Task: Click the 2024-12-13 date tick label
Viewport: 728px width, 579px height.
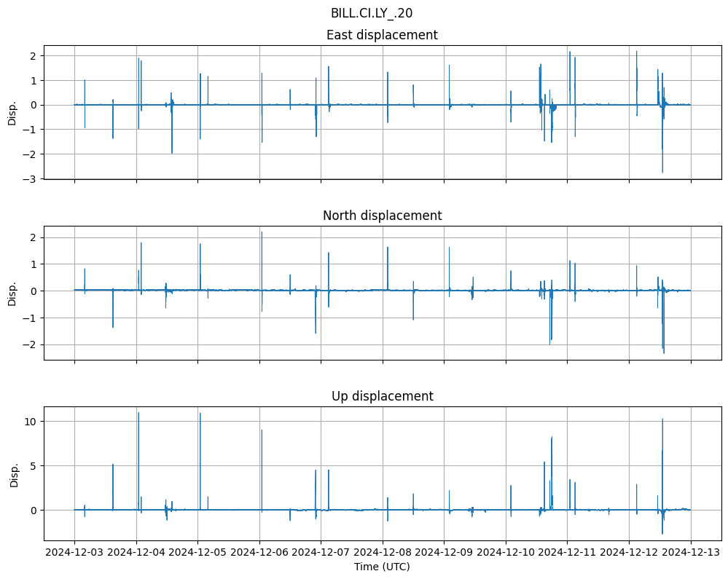Action: (691, 553)
